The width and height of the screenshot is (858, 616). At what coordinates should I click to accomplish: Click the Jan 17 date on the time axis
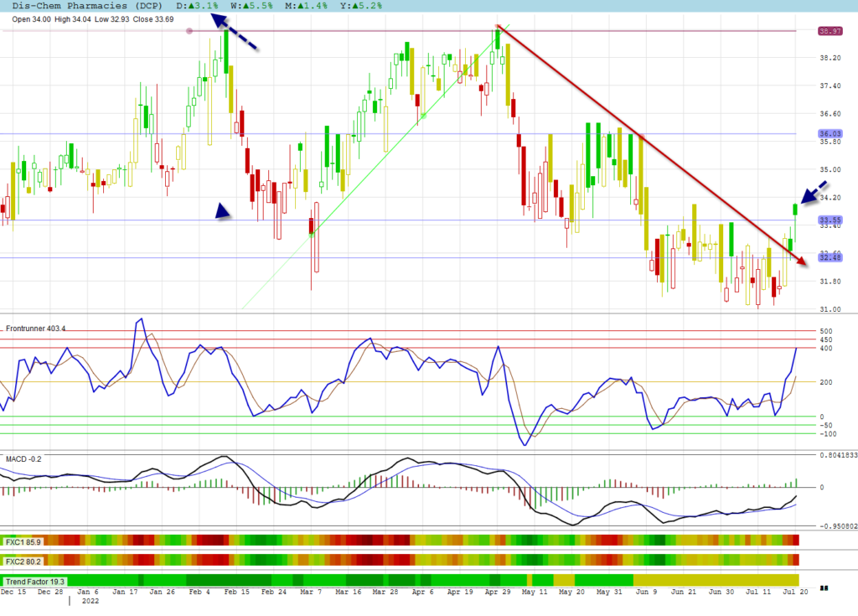pos(125,592)
